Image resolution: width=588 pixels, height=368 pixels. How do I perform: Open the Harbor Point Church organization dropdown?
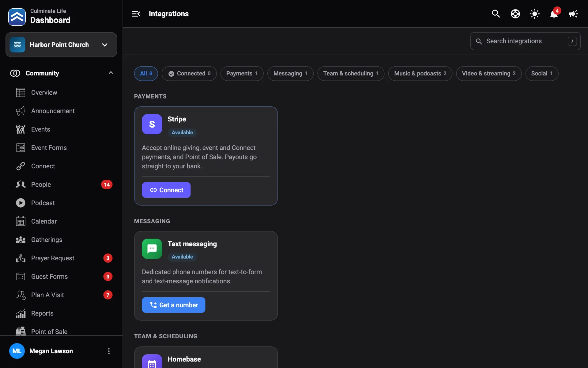point(61,45)
